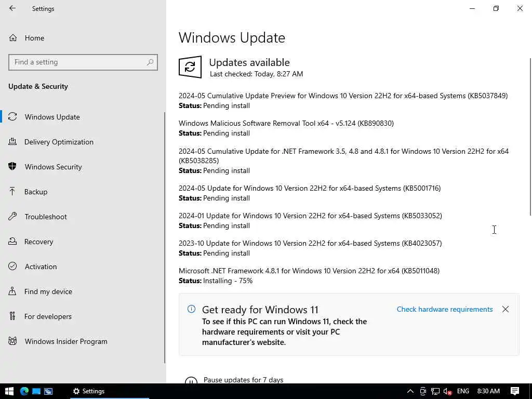Open the Windows Start menu

tap(9, 391)
